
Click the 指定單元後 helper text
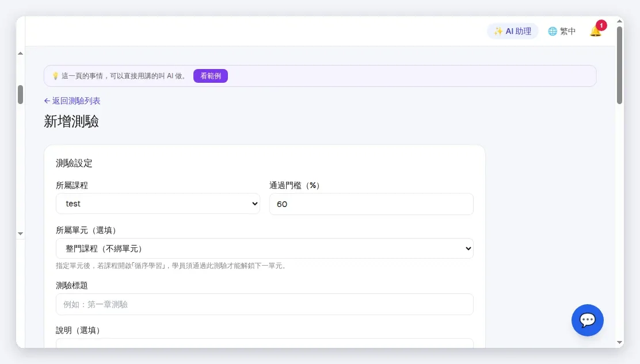[x=172, y=266]
